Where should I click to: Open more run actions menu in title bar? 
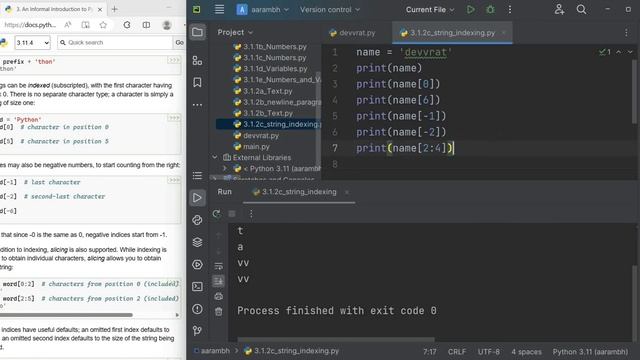click(x=510, y=9)
